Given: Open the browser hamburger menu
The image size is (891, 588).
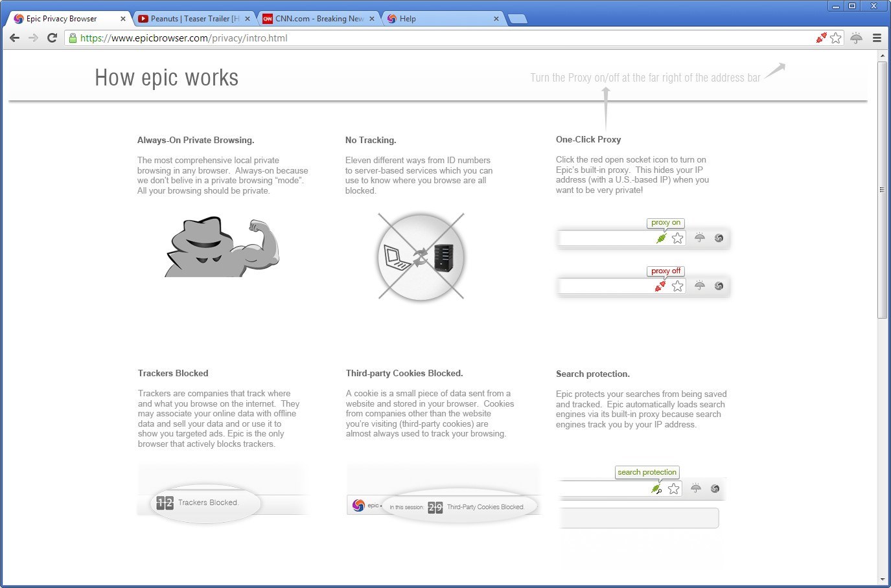Looking at the screenshot, I should (877, 38).
